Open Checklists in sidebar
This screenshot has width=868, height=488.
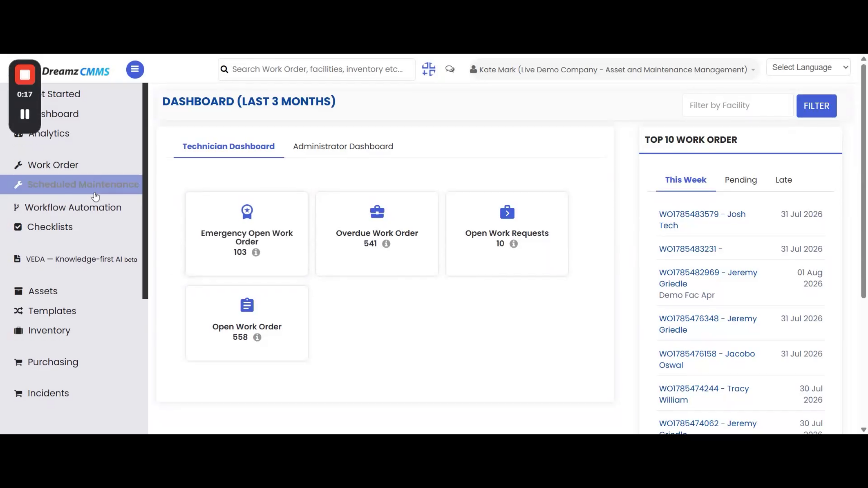tap(50, 227)
